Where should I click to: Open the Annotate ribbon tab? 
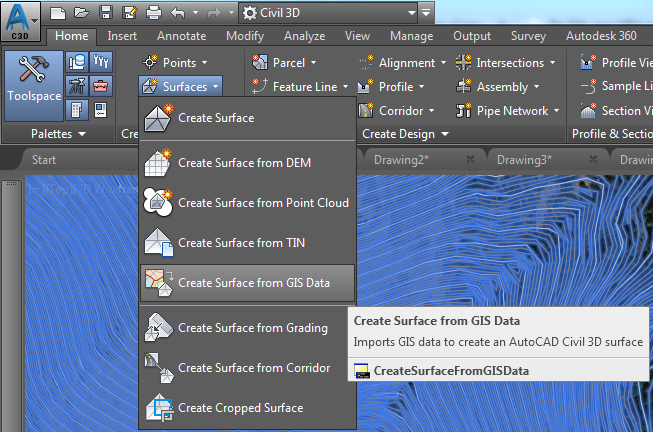coord(181,36)
